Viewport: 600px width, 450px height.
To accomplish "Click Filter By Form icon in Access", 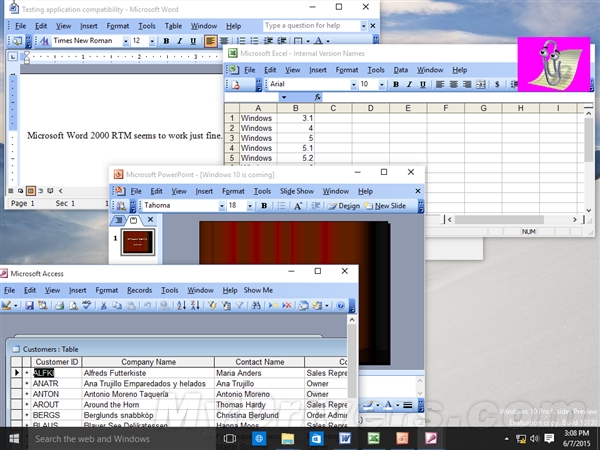I will 226,306.
